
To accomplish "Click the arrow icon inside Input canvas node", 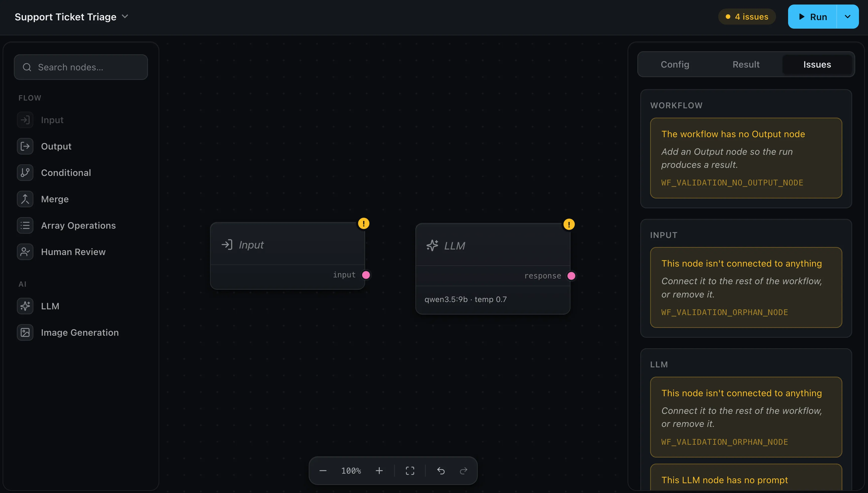I will [227, 244].
